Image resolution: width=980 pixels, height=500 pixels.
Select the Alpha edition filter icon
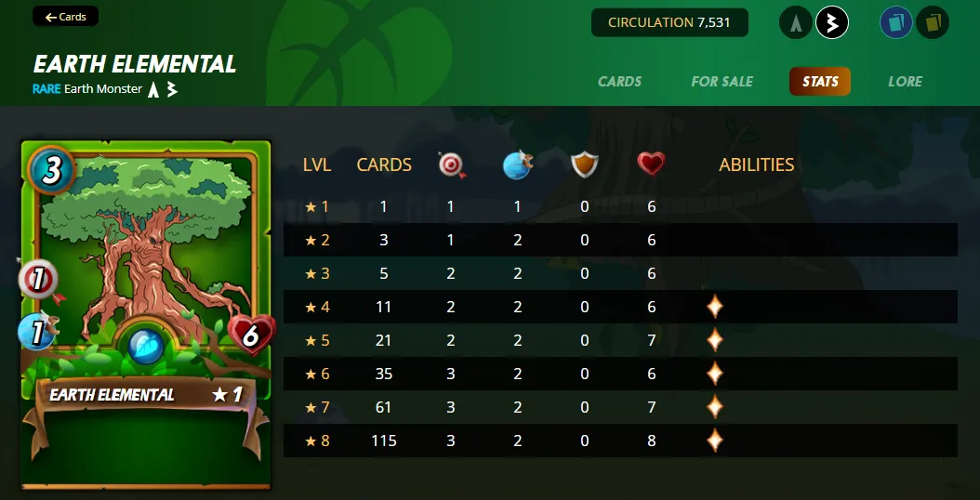[x=796, y=23]
